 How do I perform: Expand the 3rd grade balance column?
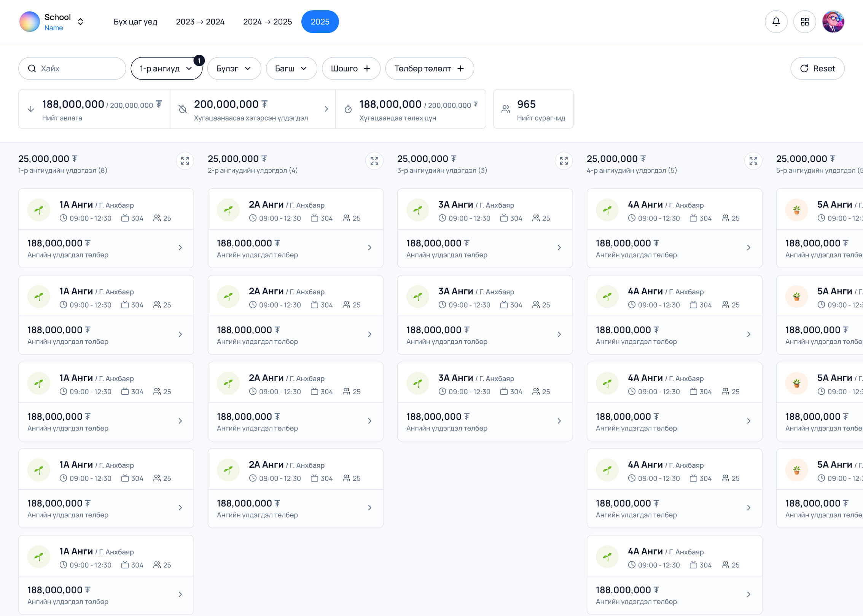point(564,161)
